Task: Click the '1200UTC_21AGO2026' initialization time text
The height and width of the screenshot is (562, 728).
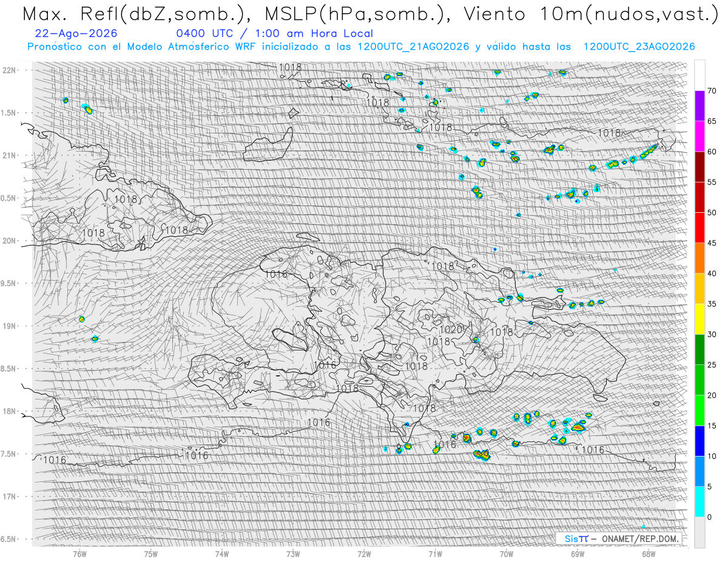Action: coord(413,47)
